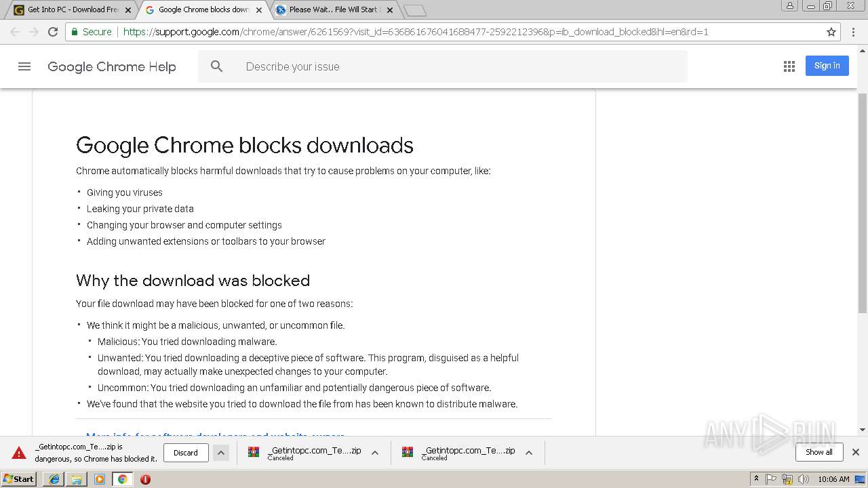Click 'Adding unwanted extensions or toolbars' bullet

(206, 241)
